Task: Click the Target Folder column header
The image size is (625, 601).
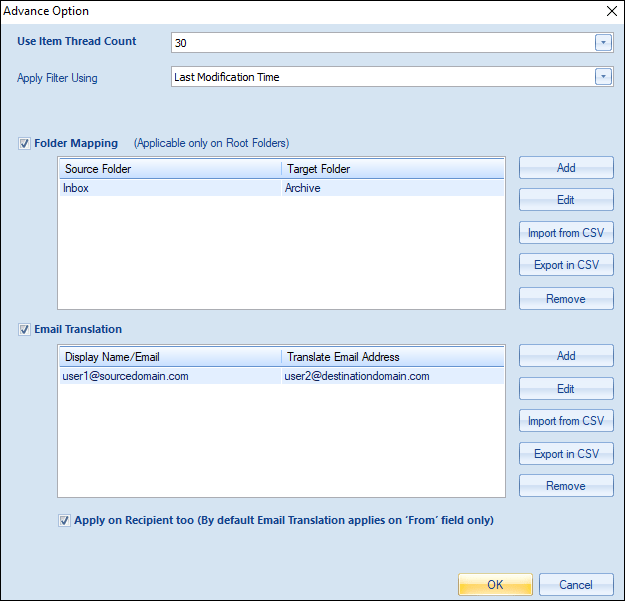Action: pos(393,169)
